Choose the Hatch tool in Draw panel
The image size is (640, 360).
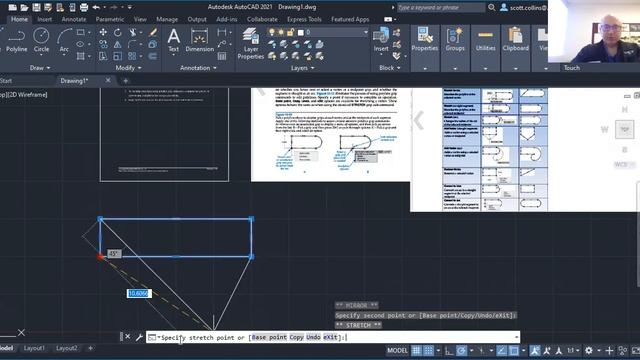pyautogui.click(x=80, y=56)
